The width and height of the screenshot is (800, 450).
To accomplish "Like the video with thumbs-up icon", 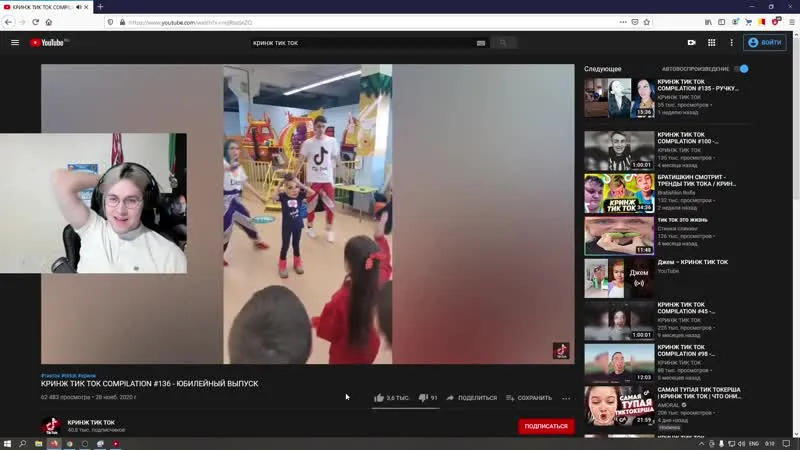I will (379, 398).
